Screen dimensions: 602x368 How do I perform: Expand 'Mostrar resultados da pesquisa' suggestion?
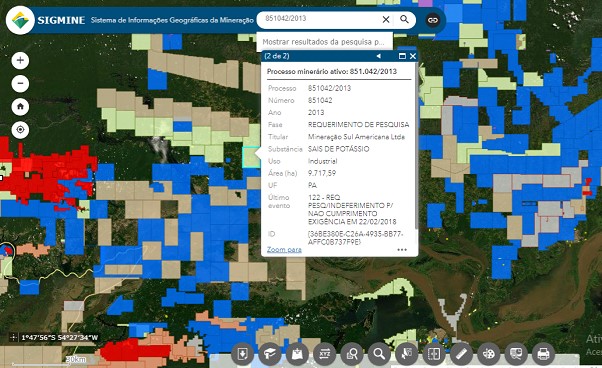(x=324, y=41)
